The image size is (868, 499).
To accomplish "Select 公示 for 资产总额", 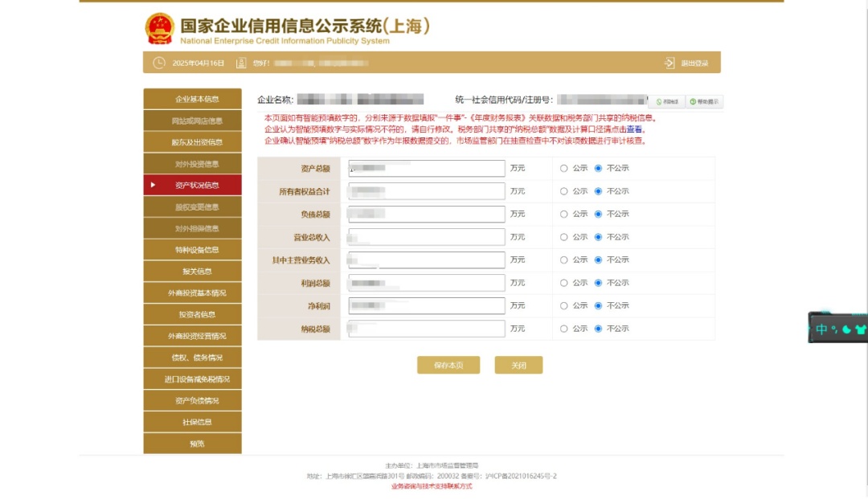I will tap(563, 168).
